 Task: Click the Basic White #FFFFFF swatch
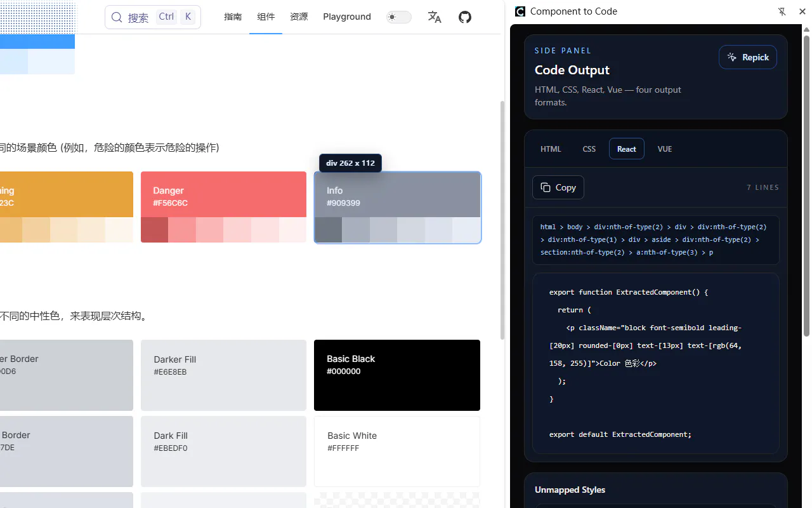tap(397, 451)
